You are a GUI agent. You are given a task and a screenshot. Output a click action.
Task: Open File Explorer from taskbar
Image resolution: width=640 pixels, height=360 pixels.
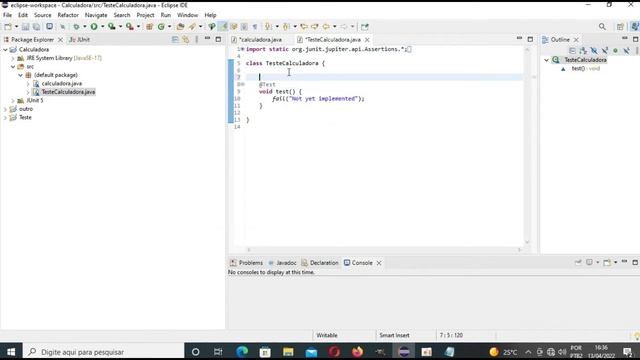click(288, 352)
